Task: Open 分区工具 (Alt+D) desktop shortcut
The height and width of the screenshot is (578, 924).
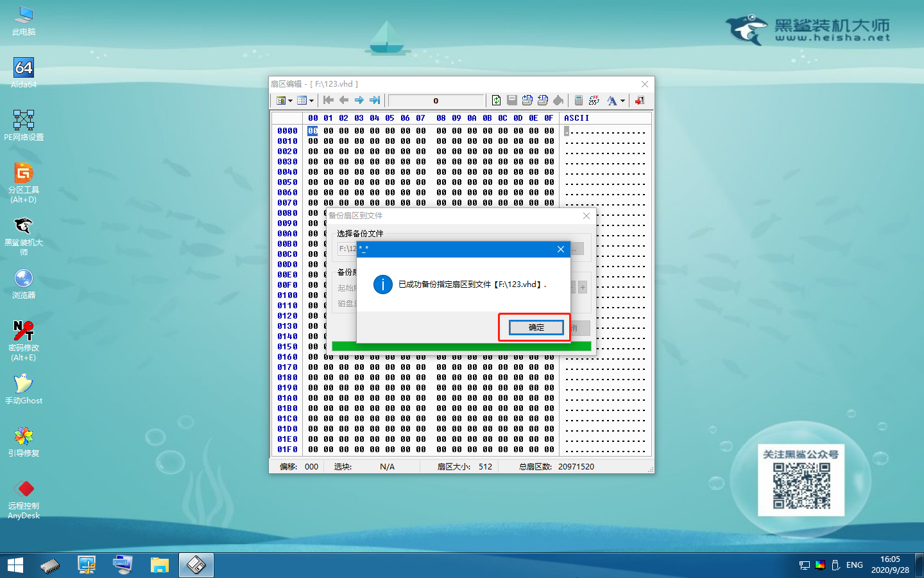Action: [x=24, y=182]
